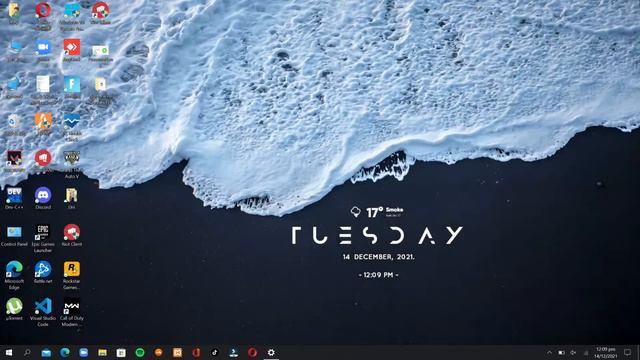Open the uTorrent desktop shortcut

pyautogui.click(x=14, y=309)
